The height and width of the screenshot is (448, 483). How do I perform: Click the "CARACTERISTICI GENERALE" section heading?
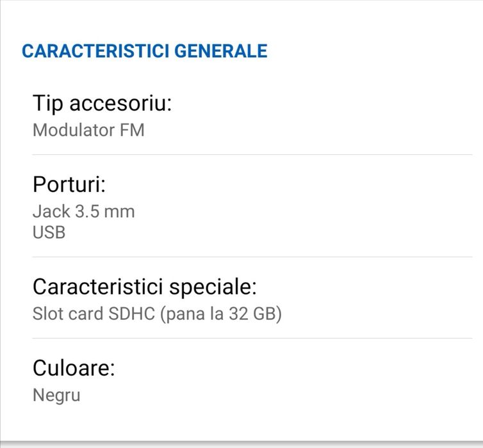pyautogui.click(x=144, y=51)
